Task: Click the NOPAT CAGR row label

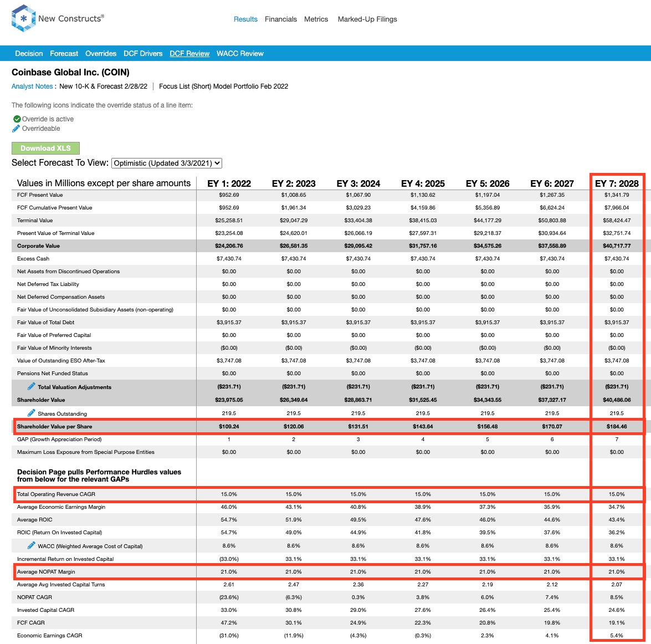Action: click(x=34, y=597)
